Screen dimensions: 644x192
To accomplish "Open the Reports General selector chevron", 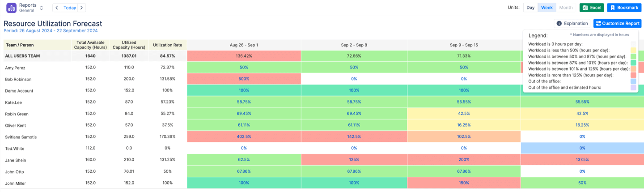I will [42, 8].
